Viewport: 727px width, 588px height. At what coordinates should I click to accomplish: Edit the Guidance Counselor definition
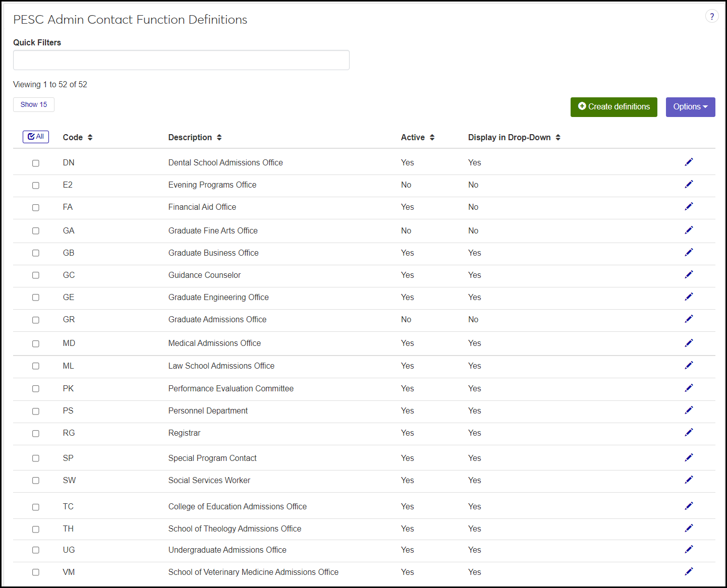pyautogui.click(x=689, y=274)
